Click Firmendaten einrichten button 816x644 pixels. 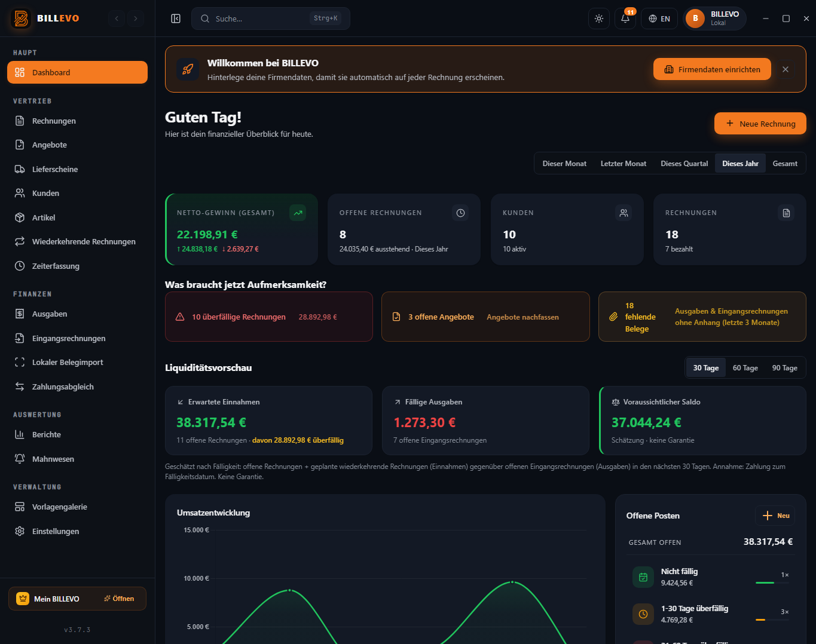[x=712, y=69]
